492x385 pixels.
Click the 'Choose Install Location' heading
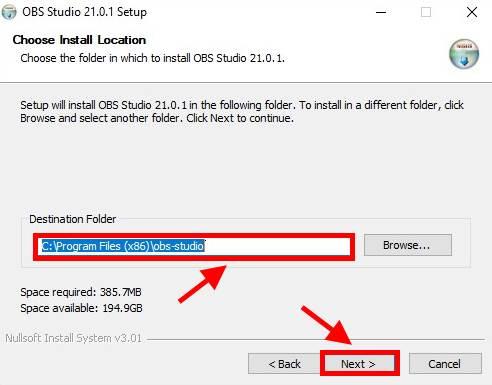[79, 40]
